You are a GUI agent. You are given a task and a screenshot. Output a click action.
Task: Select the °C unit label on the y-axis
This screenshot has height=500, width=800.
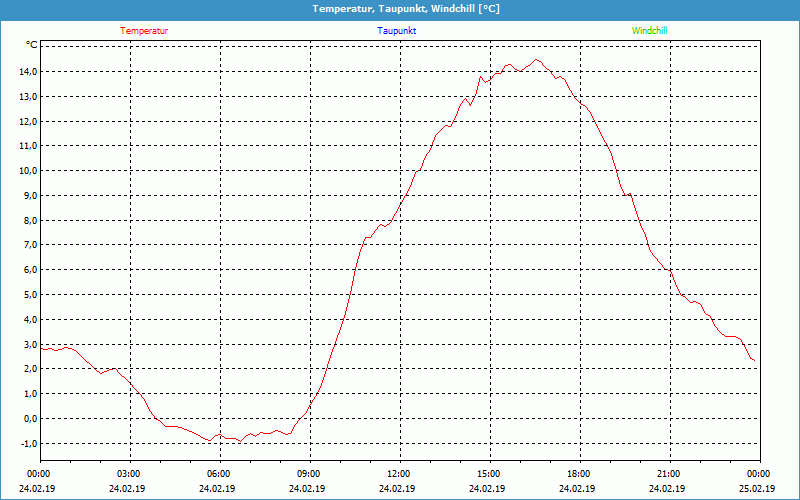tap(32, 45)
